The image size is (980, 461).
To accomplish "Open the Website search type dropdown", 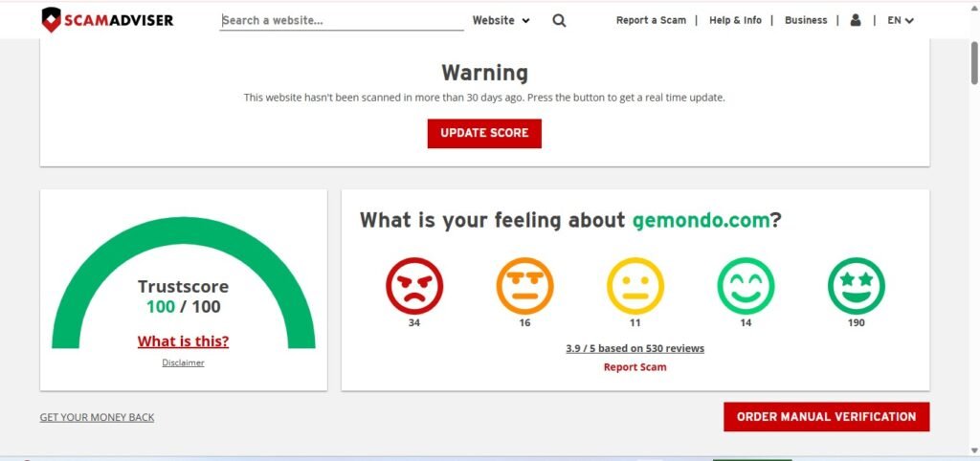I will (x=501, y=21).
